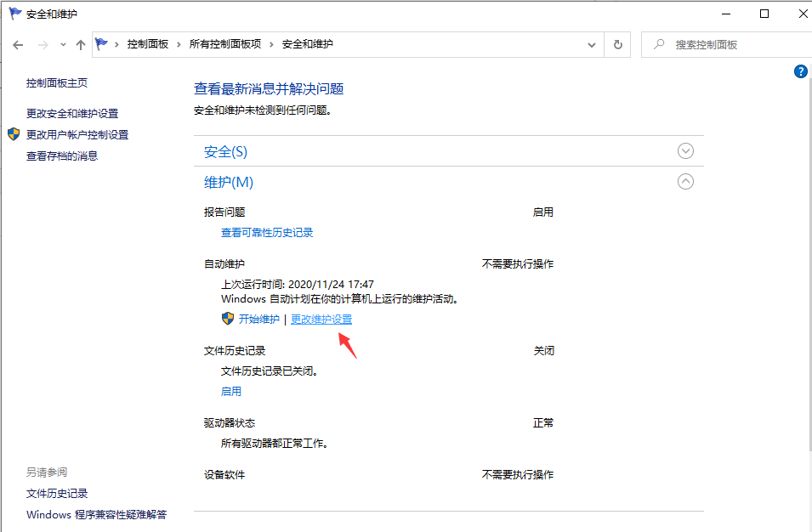Click the shield icon beside 开始维护
Viewport: 812px width, 532px height.
coord(228,319)
